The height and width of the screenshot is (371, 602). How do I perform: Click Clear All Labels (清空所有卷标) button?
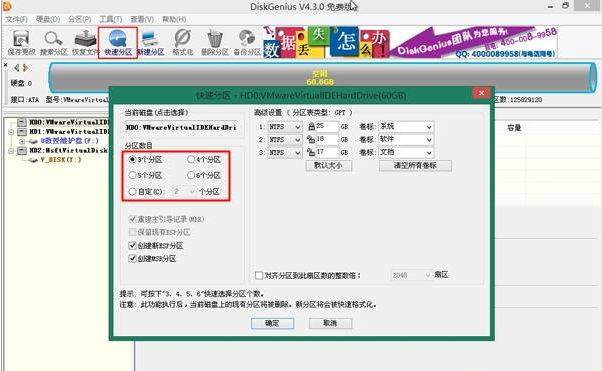coord(415,166)
